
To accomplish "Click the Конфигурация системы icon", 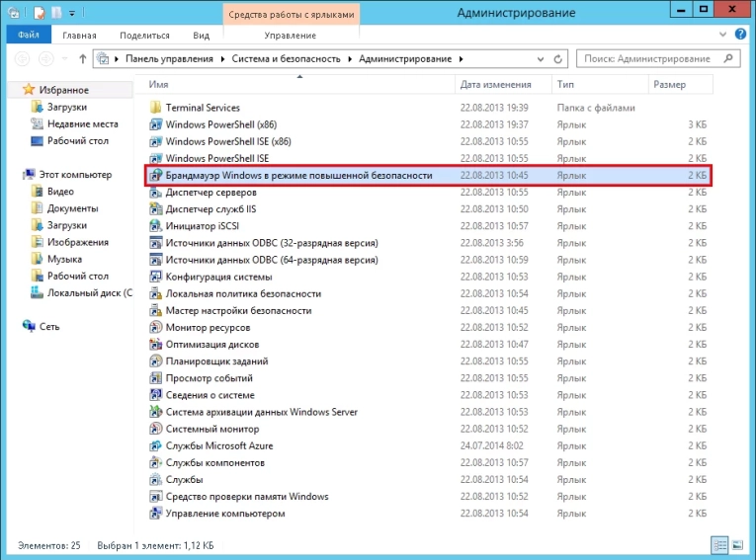I will (155, 277).
